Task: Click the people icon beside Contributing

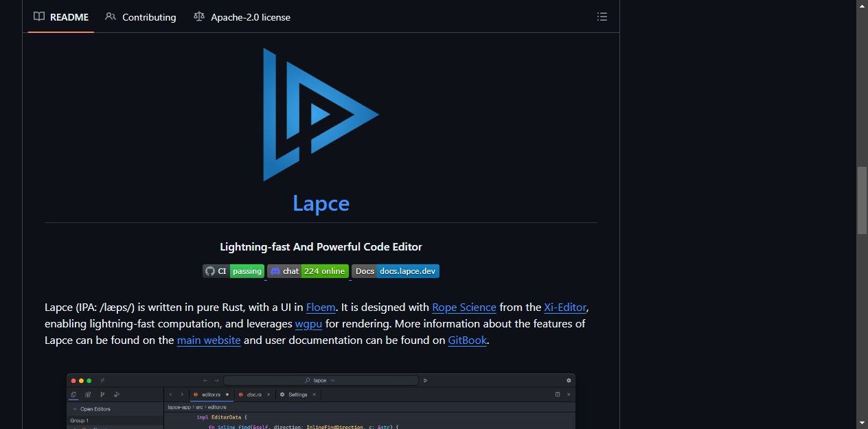Action: (x=111, y=16)
